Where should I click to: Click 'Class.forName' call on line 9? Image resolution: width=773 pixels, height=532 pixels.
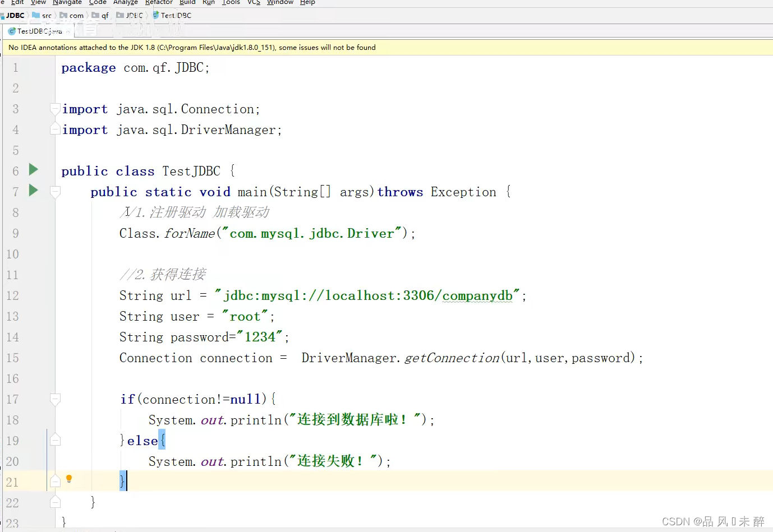(167, 233)
